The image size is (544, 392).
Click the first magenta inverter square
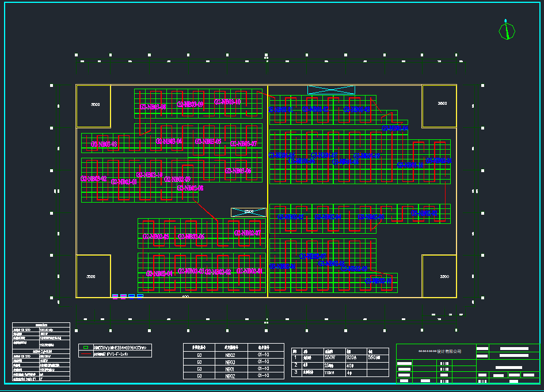point(115,296)
